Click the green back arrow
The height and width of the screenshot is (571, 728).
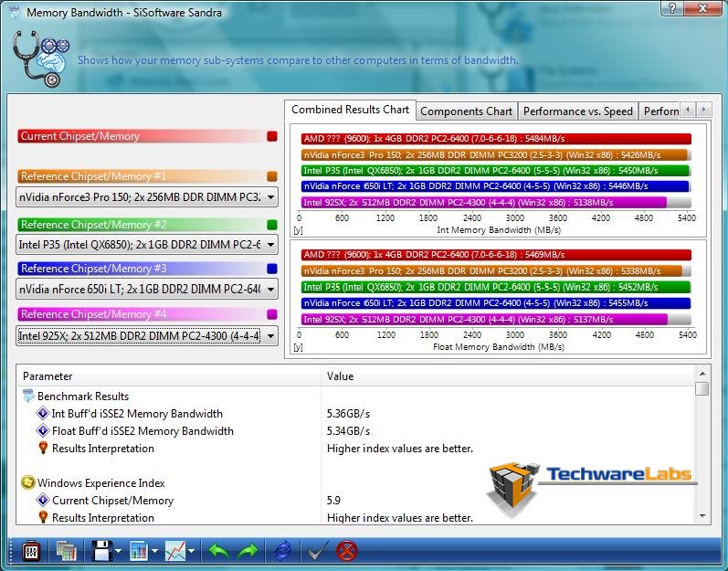pos(218,551)
